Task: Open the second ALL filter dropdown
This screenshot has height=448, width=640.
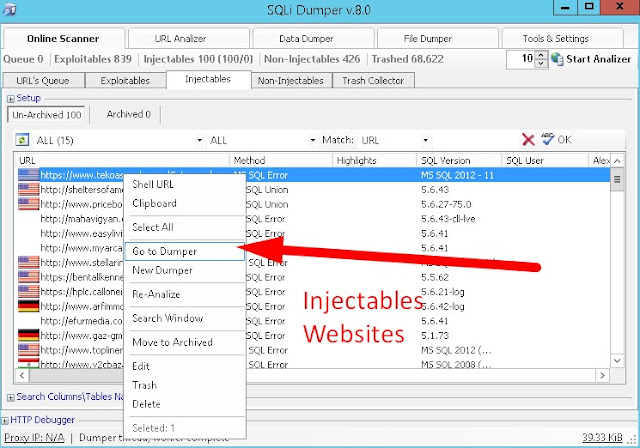Action: (313, 140)
